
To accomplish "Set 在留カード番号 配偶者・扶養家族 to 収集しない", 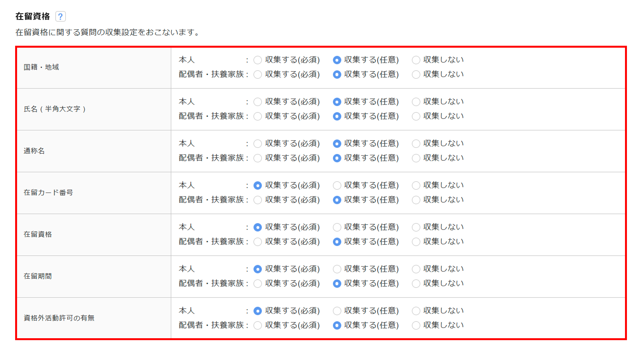I will coord(416,200).
